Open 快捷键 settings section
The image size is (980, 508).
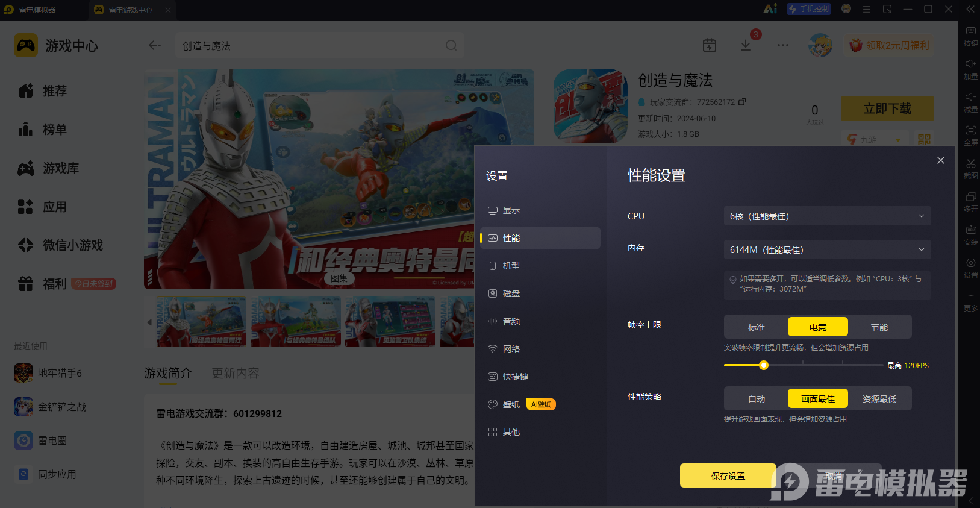540,377
